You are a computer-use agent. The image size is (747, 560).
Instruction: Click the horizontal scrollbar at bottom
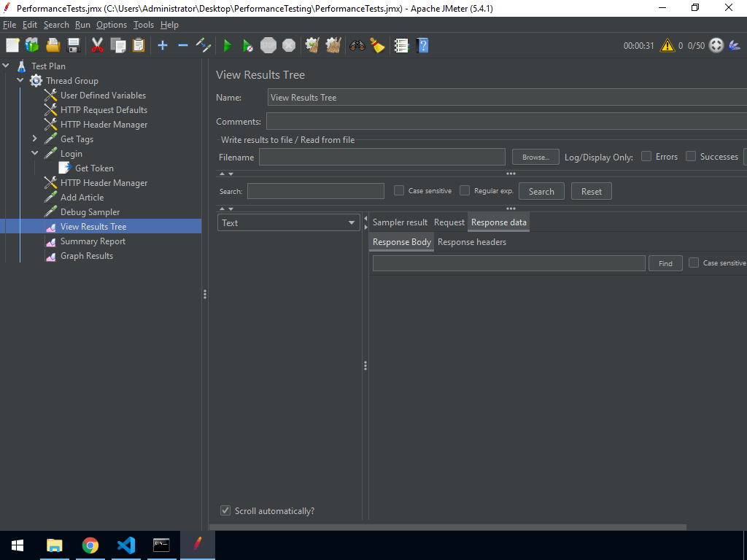point(448,527)
